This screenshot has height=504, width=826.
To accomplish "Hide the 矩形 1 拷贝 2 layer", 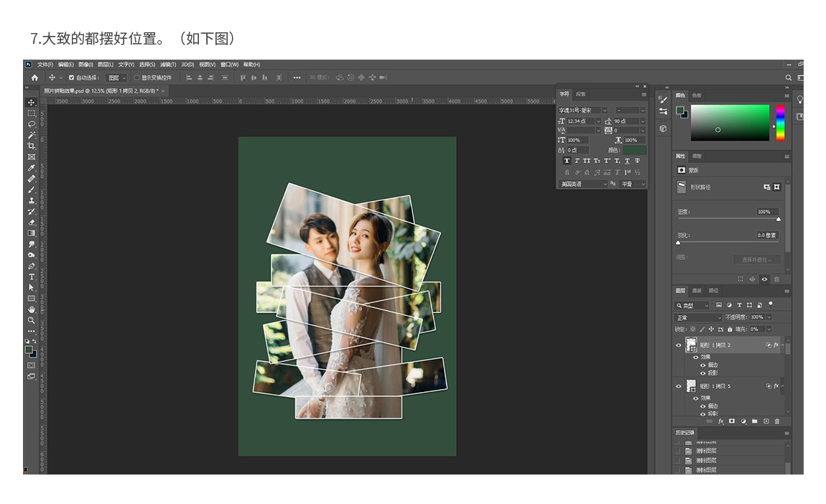I will 678,345.
